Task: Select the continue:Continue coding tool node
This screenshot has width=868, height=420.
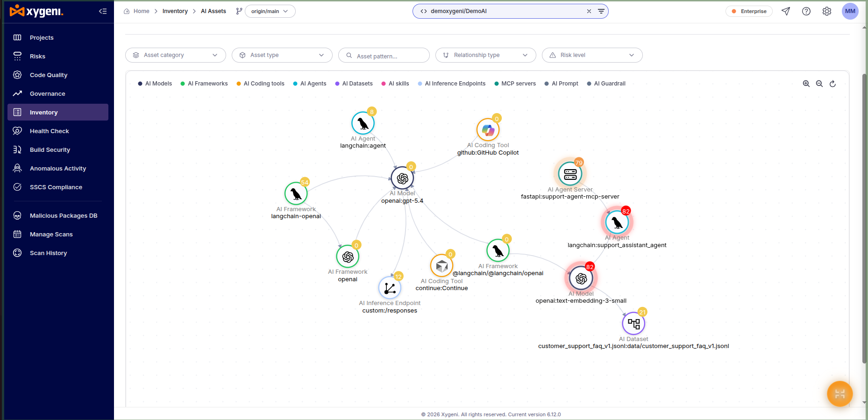Action: coord(441,266)
